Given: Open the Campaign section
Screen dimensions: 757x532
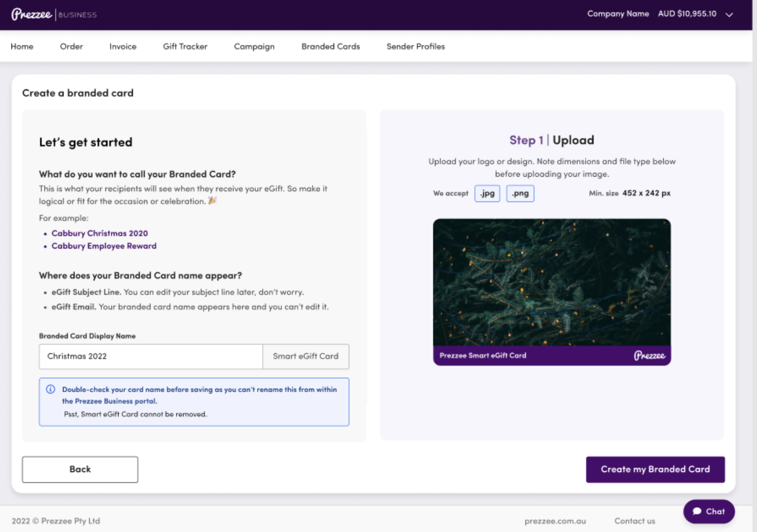Looking at the screenshot, I should [254, 46].
